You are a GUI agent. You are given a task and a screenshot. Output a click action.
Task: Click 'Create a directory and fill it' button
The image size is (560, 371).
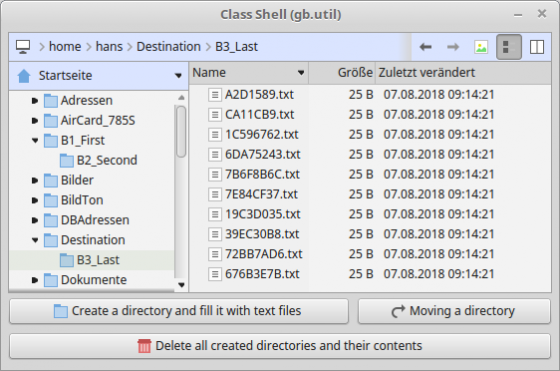point(179,311)
